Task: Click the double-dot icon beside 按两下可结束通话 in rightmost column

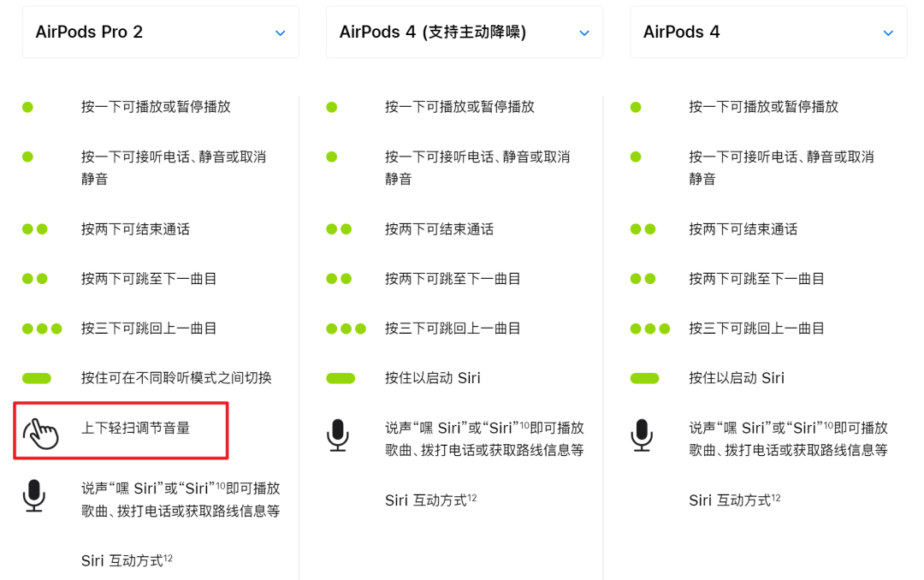Action: click(643, 229)
